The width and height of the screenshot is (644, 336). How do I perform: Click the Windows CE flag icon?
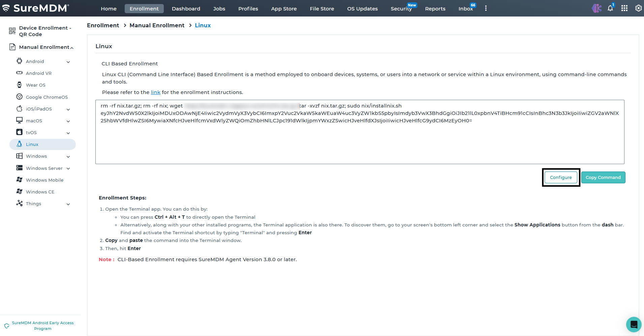pos(20,191)
